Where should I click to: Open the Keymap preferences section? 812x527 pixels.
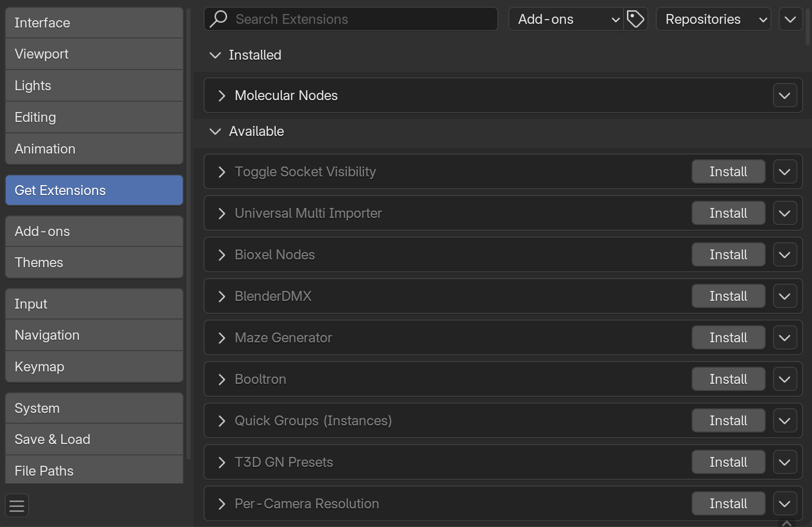93,367
